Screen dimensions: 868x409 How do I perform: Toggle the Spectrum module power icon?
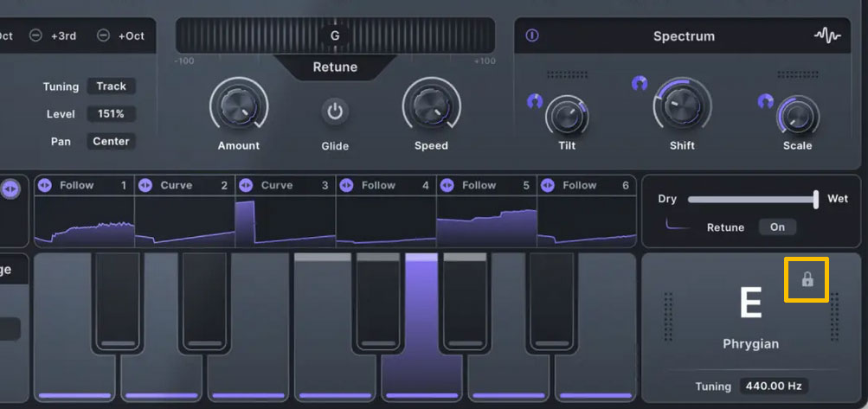click(532, 36)
